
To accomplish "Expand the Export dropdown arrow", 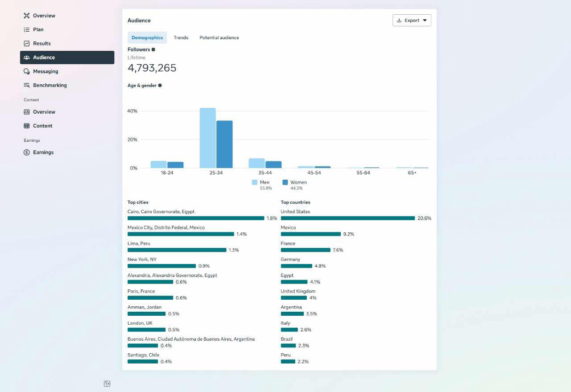I will coord(425,21).
